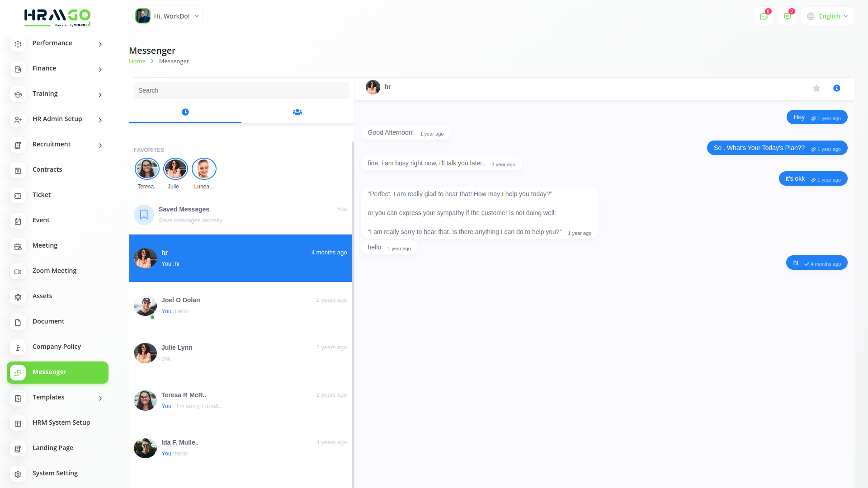Open the English language dropdown
The image size is (868, 488).
pos(827,16)
